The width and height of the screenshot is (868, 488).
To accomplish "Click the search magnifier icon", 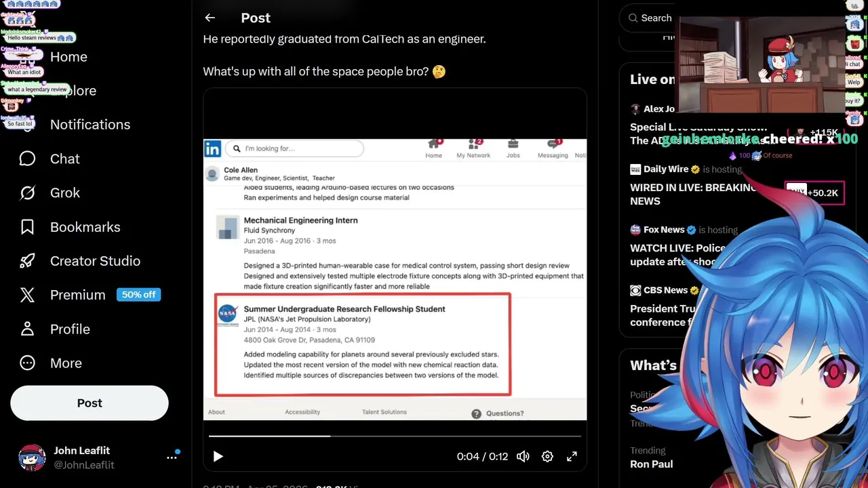I will coord(633,18).
